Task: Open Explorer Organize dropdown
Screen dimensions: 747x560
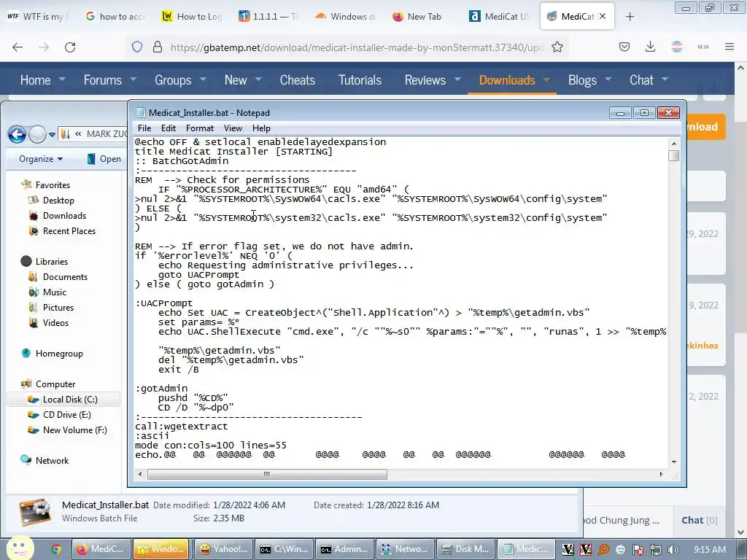Action: [x=41, y=158]
